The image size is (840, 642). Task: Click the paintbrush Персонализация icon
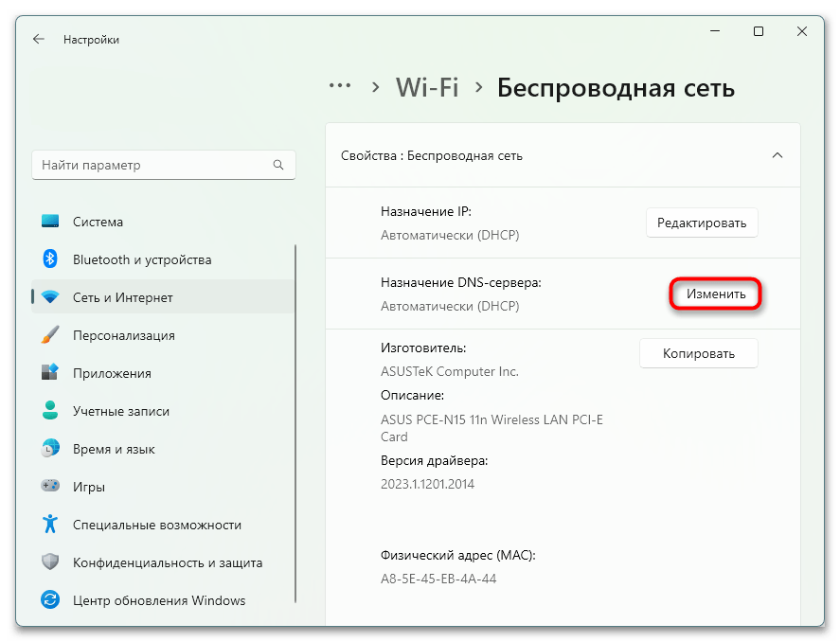tap(50, 335)
